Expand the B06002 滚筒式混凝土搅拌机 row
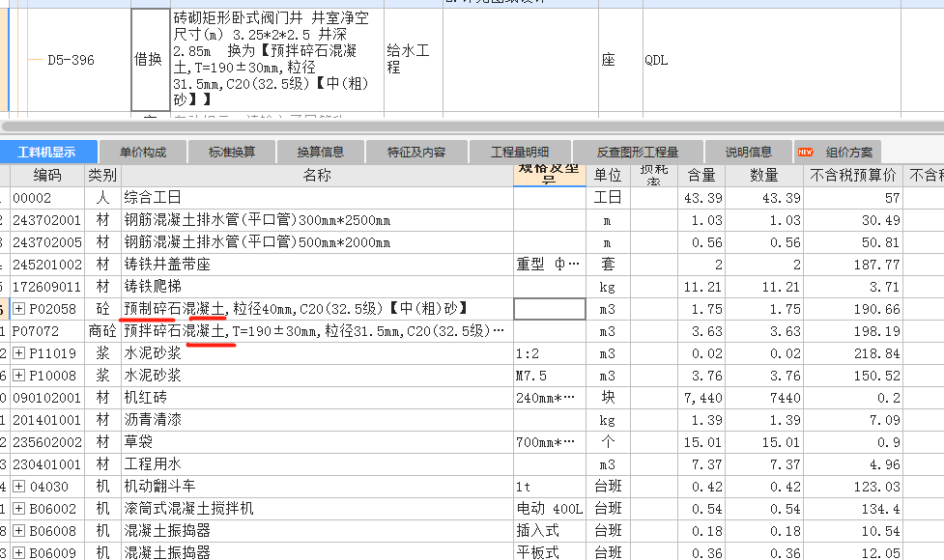The width and height of the screenshot is (944, 560). 19,509
